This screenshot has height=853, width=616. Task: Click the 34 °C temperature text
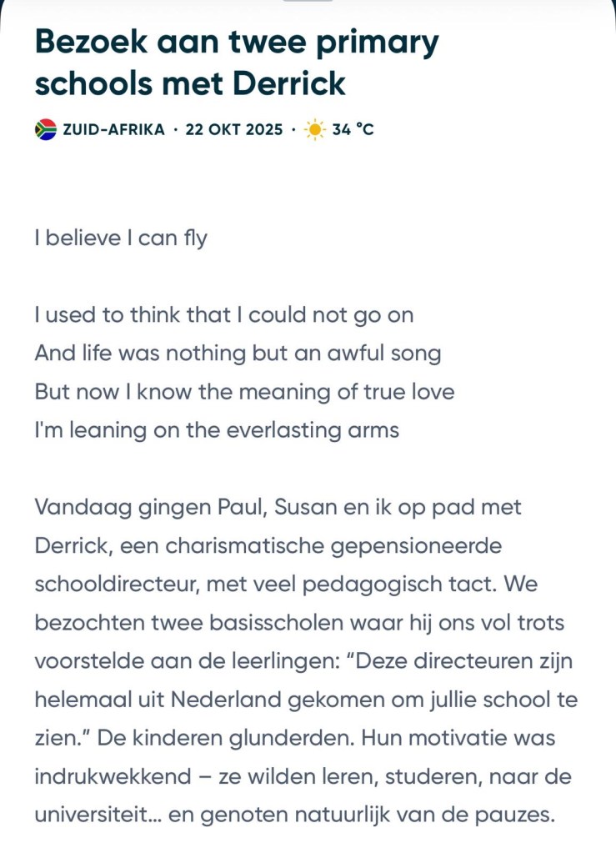pyautogui.click(x=353, y=130)
